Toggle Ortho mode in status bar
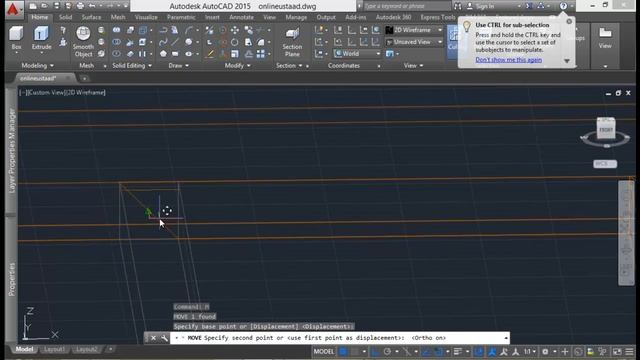Image resolution: width=640 pixels, height=360 pixels. point(375,351)
